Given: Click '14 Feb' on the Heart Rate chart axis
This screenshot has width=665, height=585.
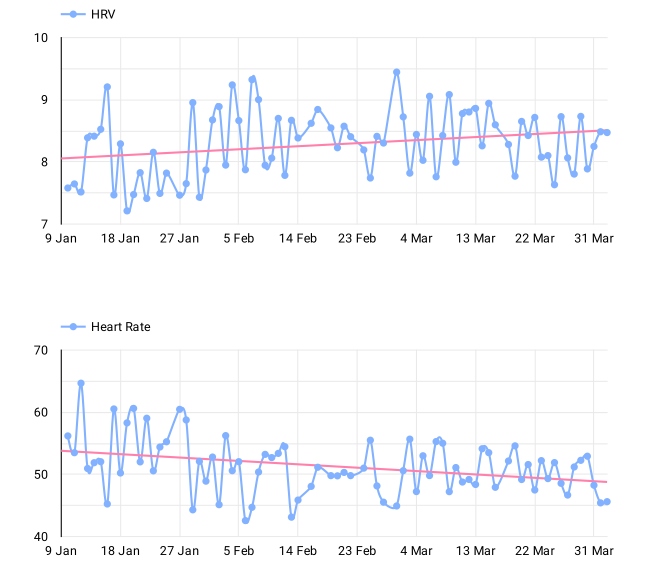Looking at the screenshot, I should pyautogui.click(x=298, y=551).
